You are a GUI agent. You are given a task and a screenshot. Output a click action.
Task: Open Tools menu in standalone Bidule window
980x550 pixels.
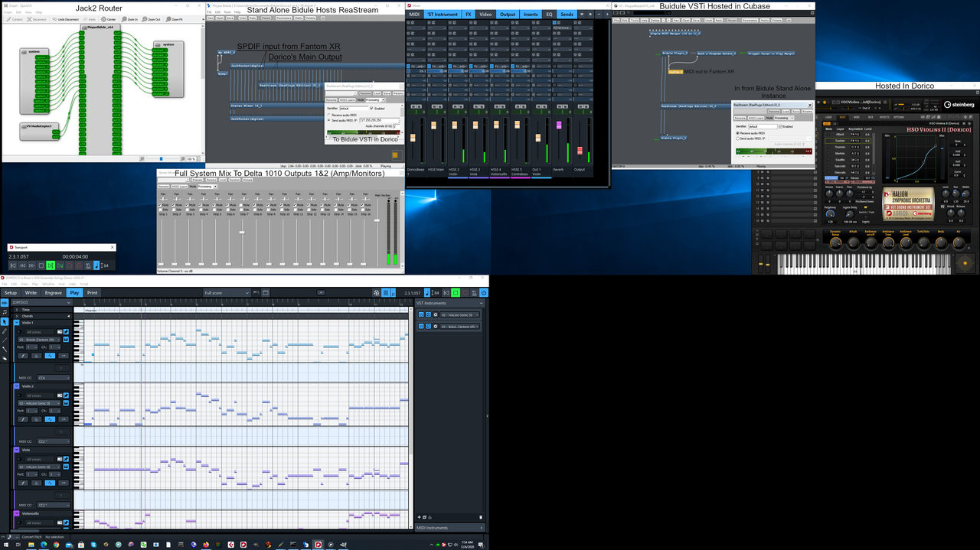pyautogui.click(x=229, y=12)
